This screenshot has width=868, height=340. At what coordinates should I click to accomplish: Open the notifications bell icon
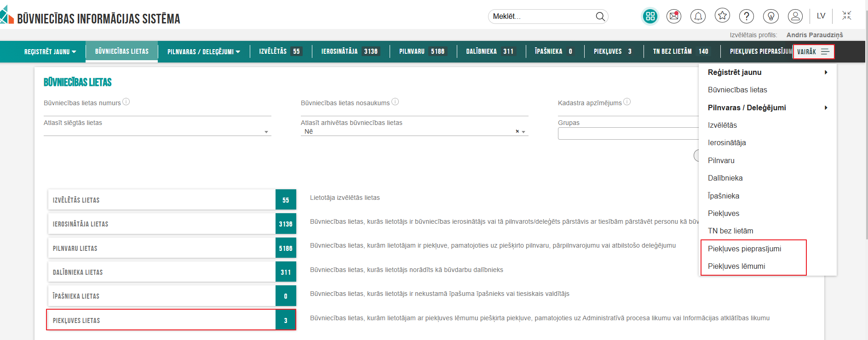click(x=698, y=17)
